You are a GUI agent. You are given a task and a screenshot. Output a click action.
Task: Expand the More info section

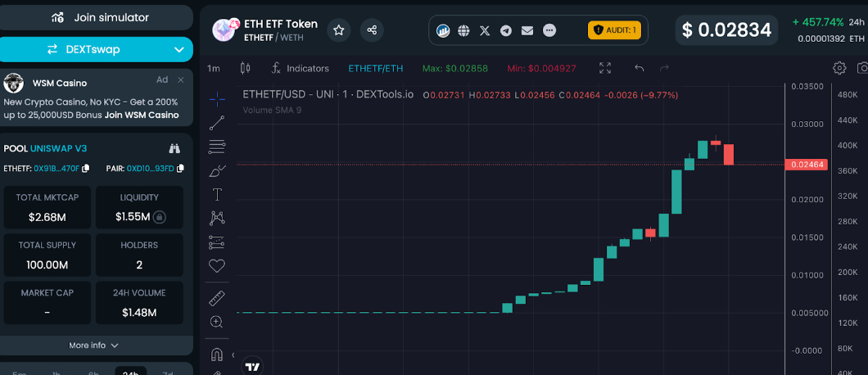(95, 346)
